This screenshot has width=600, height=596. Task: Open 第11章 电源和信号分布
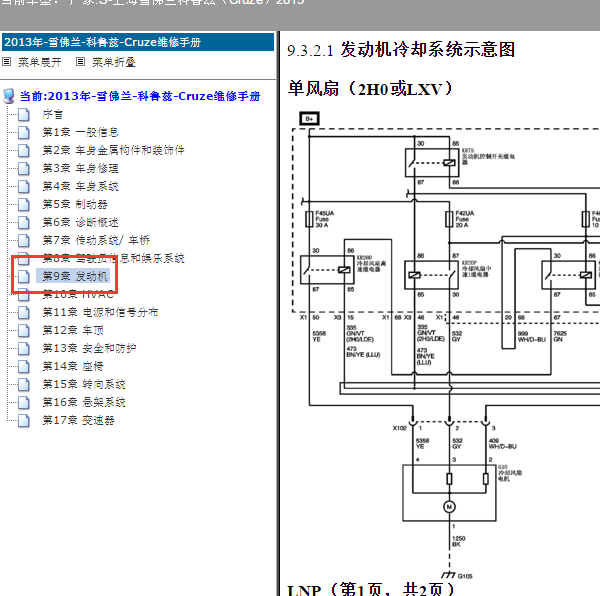[x=100, y=312]
